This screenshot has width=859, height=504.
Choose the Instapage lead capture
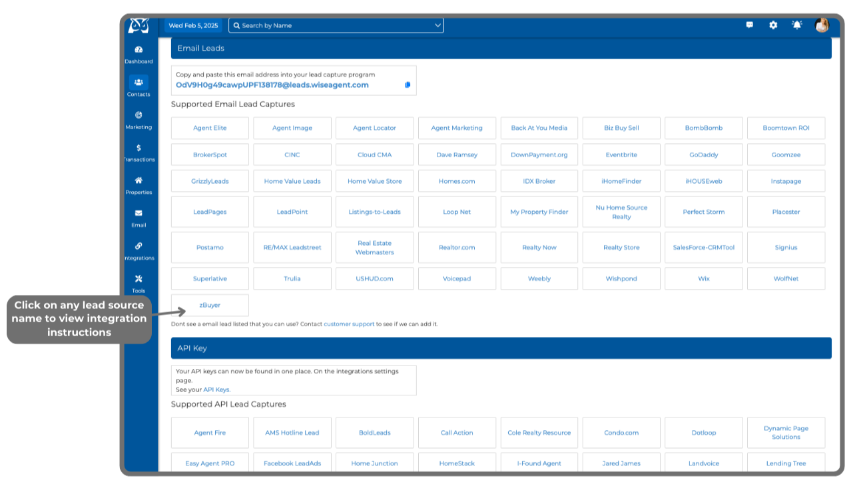(x=786, y=181)
